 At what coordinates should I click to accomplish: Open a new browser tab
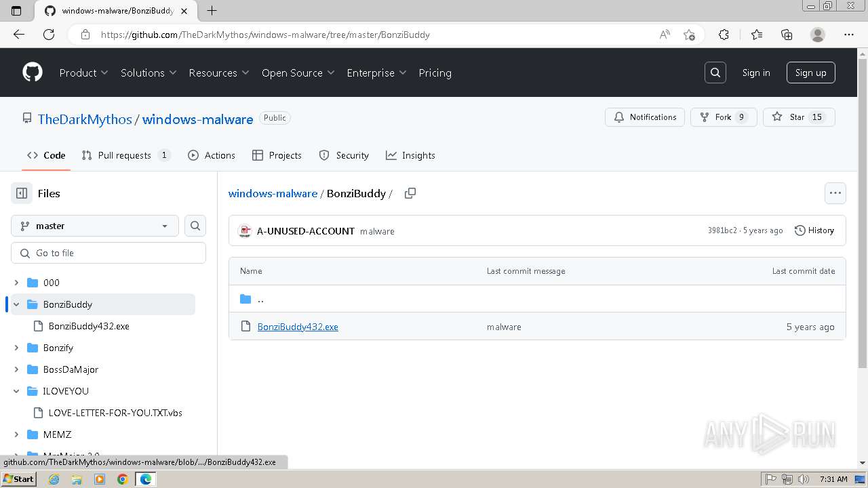coord(212,10)
